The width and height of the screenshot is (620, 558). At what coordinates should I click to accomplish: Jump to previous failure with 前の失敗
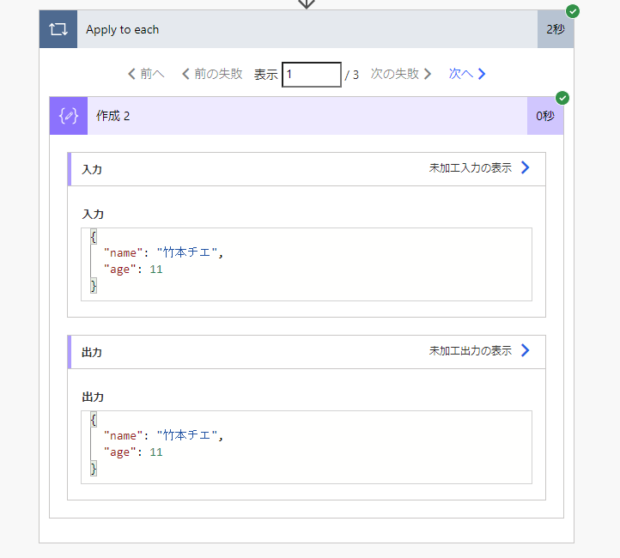point(211,74)
